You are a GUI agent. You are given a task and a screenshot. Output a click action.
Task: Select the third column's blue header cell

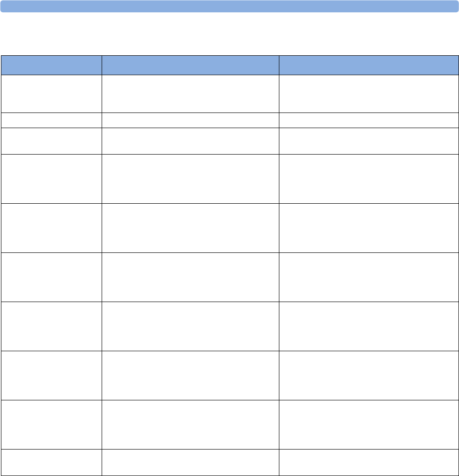(x=369, y=65)
